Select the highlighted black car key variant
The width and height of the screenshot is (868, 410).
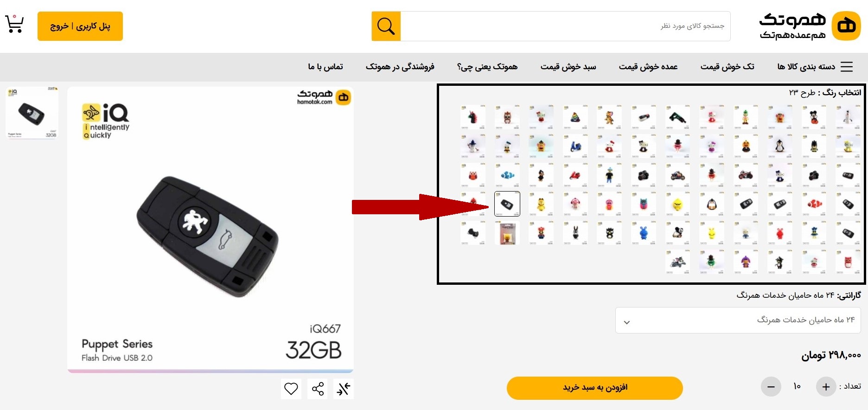pos(507,204)
